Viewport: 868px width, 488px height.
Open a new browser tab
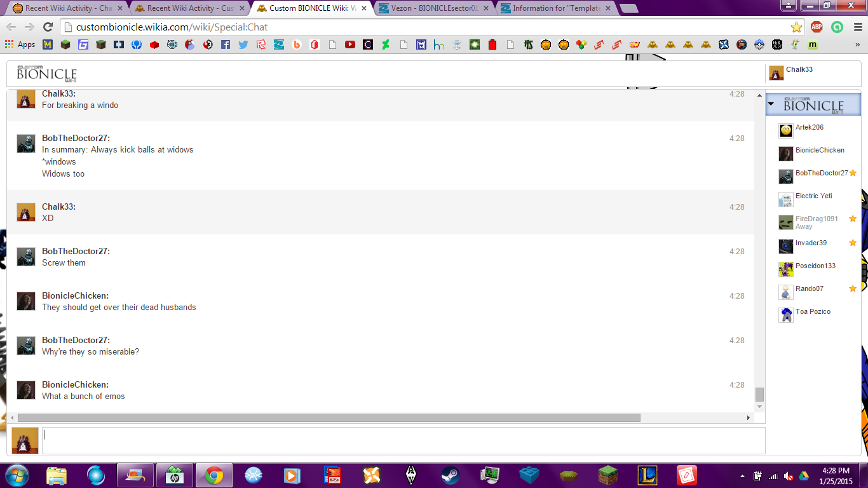628,8
